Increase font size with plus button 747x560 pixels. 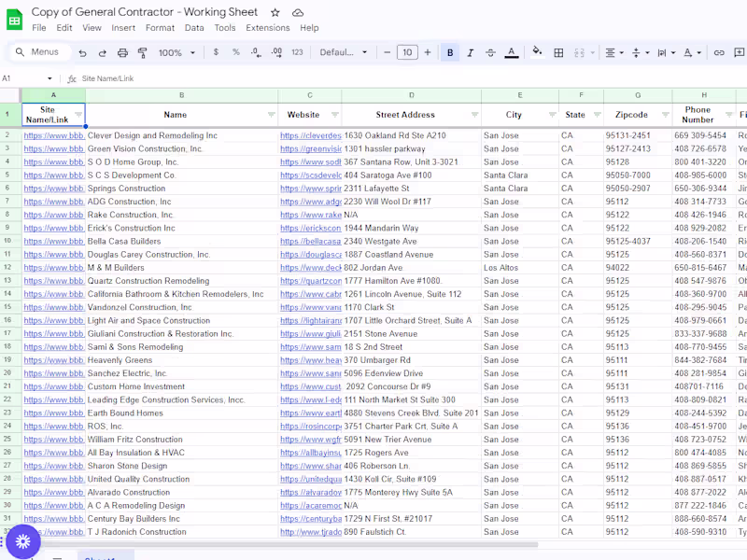pos(428,53)
